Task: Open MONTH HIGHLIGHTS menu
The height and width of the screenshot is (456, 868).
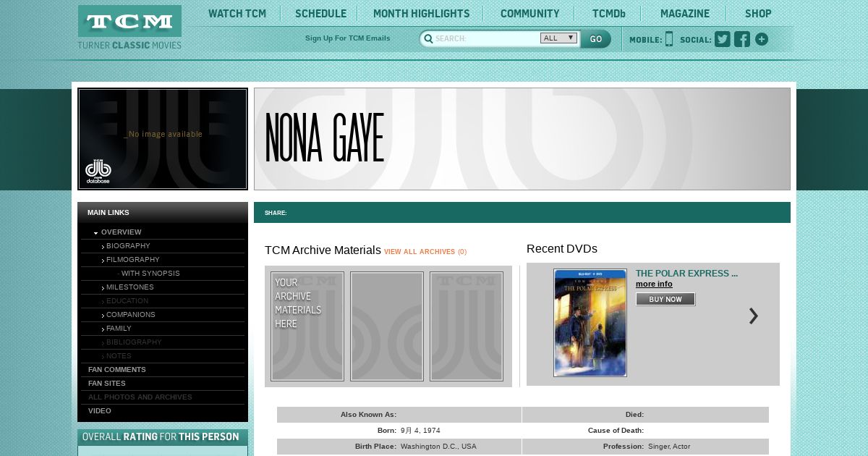Action: click(421, 14)
